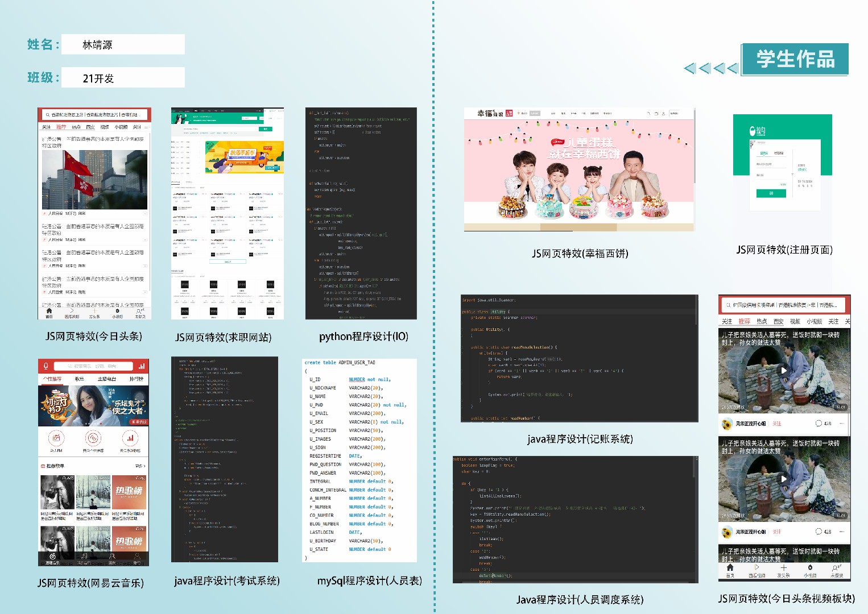
Task: Dismiss the first news article with flag photo
Action: click(x=145, y=214)
